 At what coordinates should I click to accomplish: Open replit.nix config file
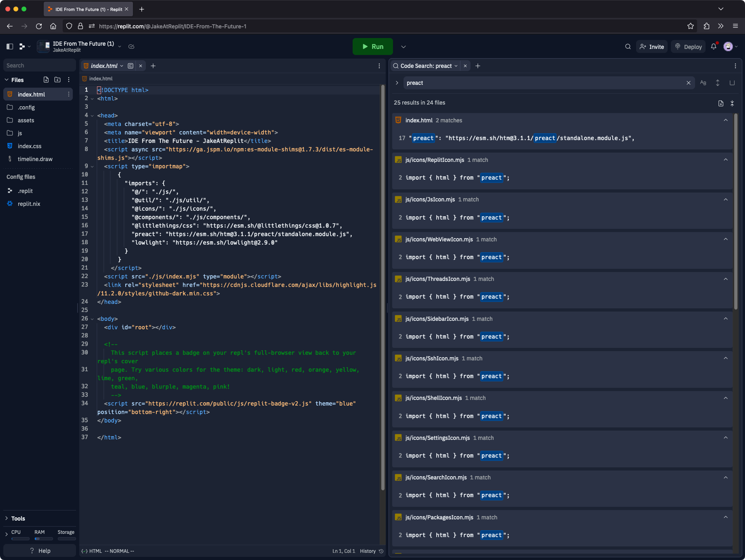38,204
